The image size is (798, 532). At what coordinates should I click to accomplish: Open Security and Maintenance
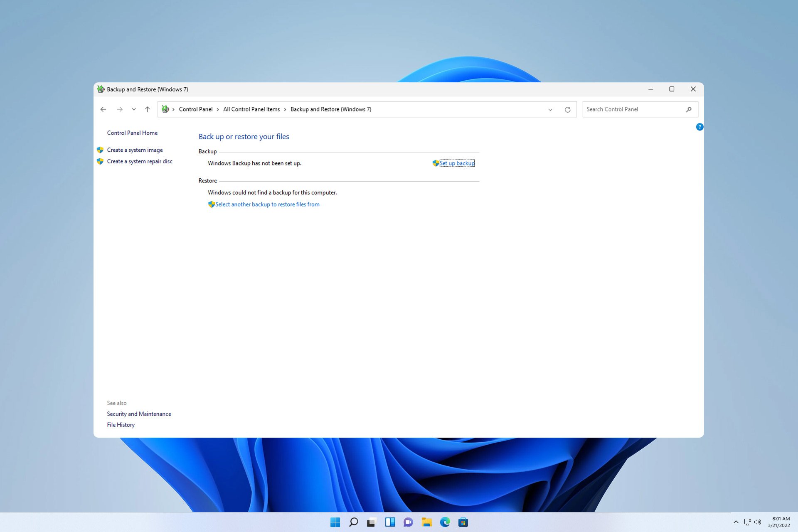click(139, 414)
